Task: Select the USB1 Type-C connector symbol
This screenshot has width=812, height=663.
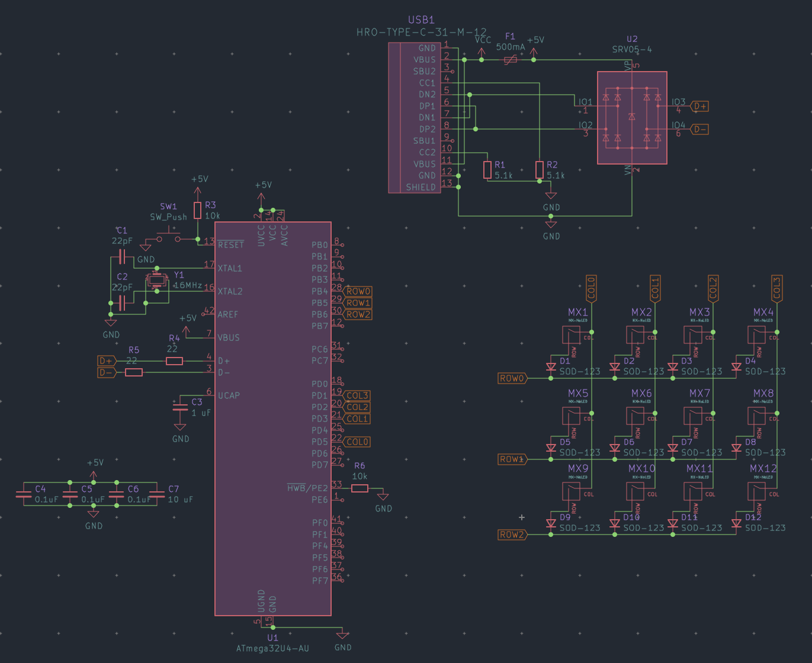Action: pos(415,118)
